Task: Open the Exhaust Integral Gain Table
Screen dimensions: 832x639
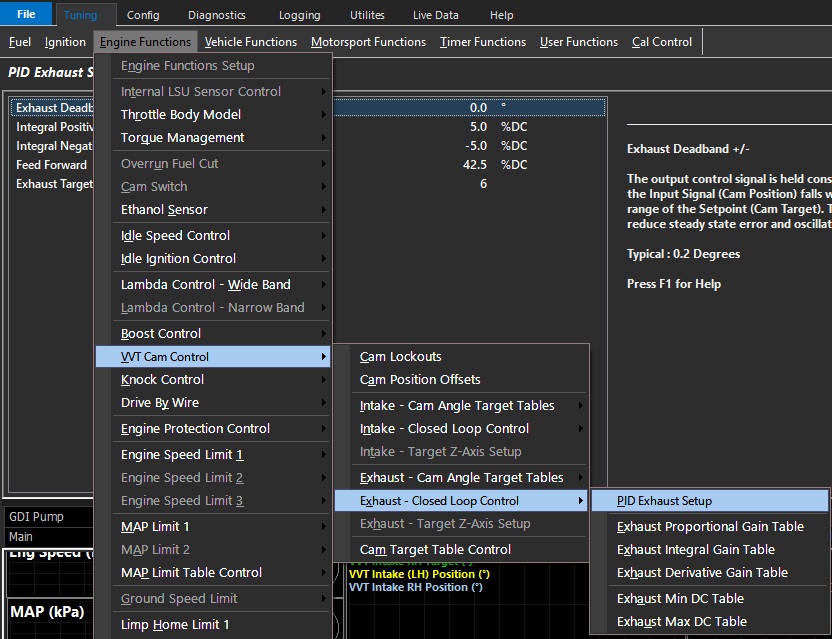Action: tap(710, 549)
